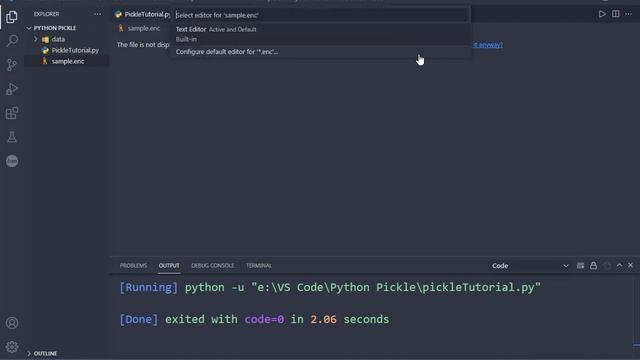The height and width of the screenshot is (360, 640).
Task: Open the Manage gear icon
Action: [12, 347]
